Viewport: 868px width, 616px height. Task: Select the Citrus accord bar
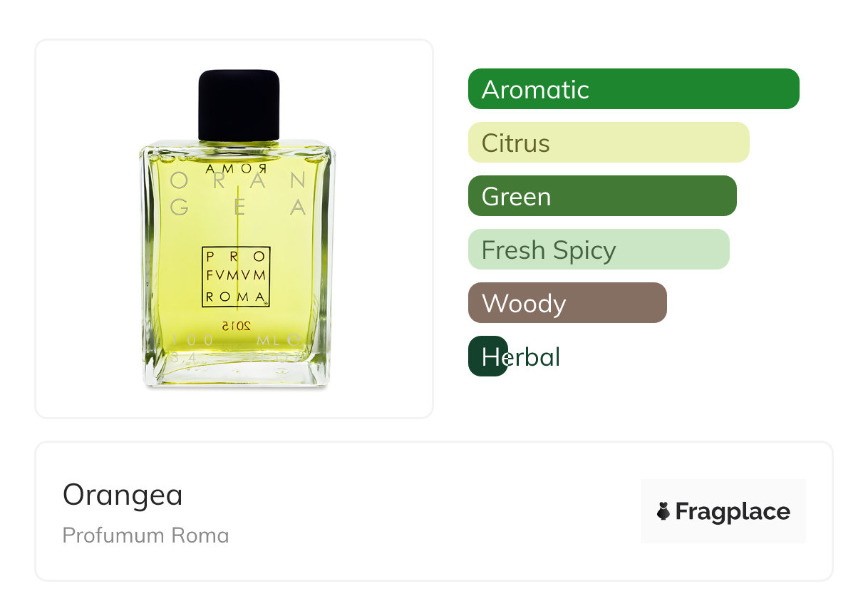click(x=609, y=143)
